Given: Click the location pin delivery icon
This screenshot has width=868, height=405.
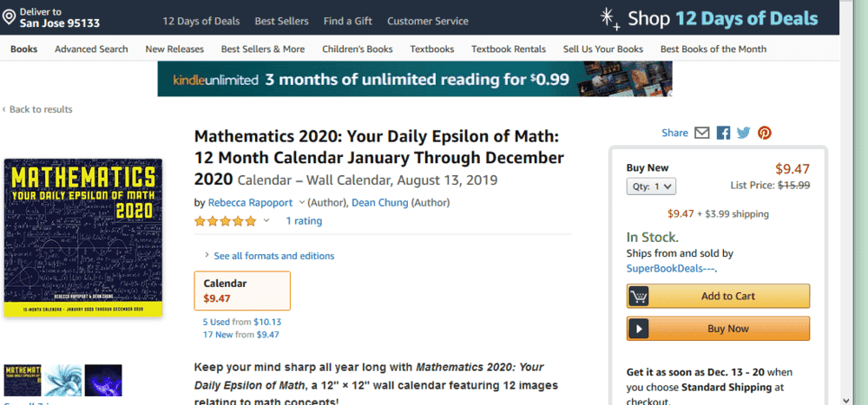Looking at the screenshot, I should (9, 16).
